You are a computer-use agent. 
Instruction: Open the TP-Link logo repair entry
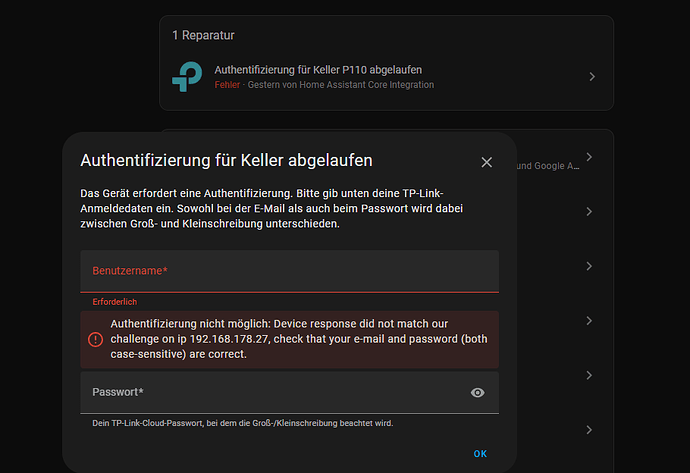tap(187, 77)
